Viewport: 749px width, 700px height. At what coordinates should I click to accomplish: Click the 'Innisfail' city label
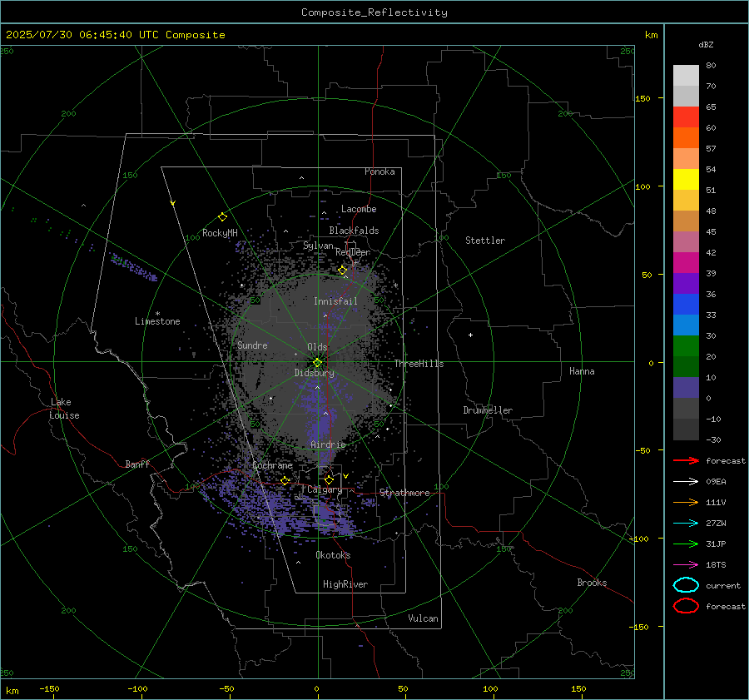(335, 301)
